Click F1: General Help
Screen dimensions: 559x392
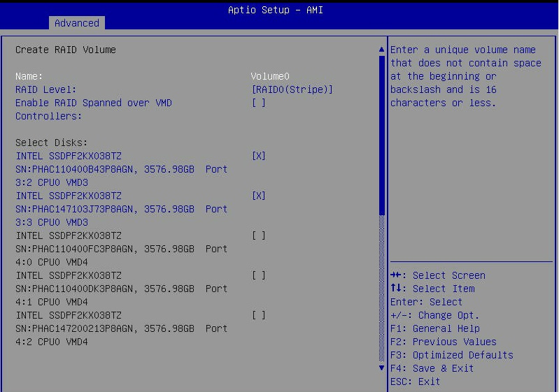click(434, 328)
